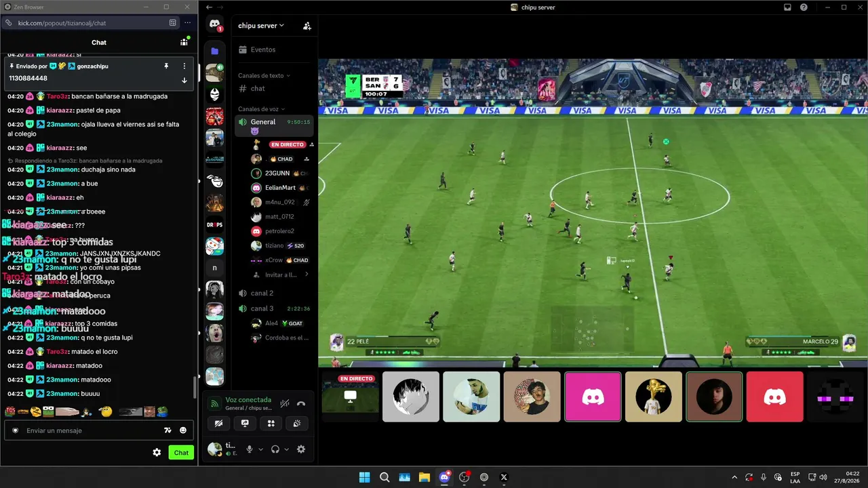Invite people icon next to chipu server
The width and height of the screenshot is (868, 488).
pos(307,26)
